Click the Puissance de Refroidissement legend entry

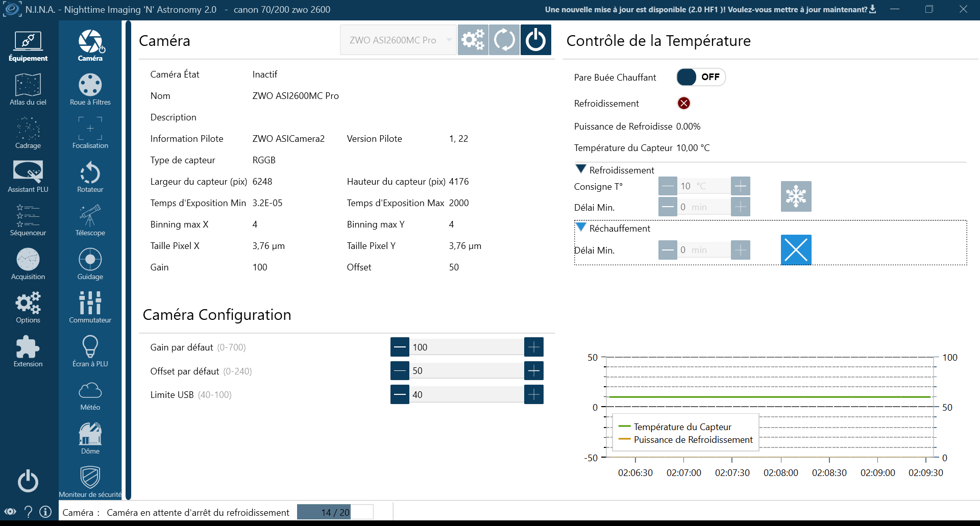tap(685, 439)
